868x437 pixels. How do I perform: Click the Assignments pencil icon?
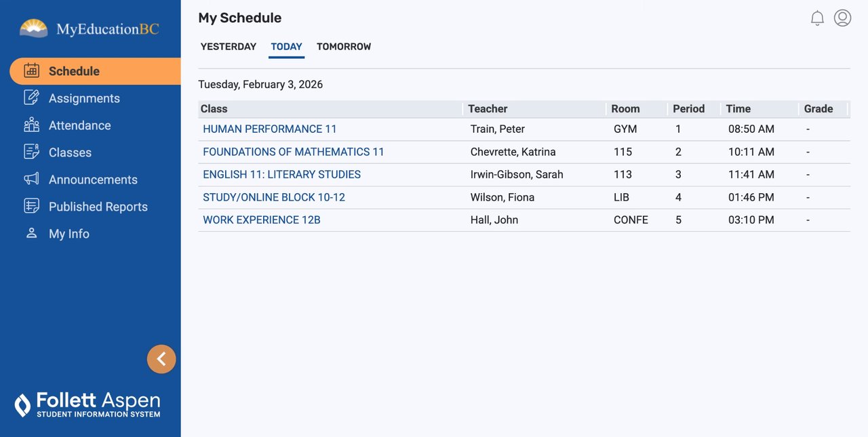click(x=31, y=98)
